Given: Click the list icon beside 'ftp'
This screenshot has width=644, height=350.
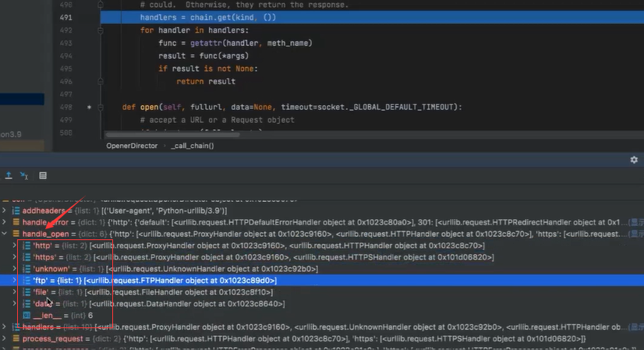Looking at the screenshot, I should [27, 280].
